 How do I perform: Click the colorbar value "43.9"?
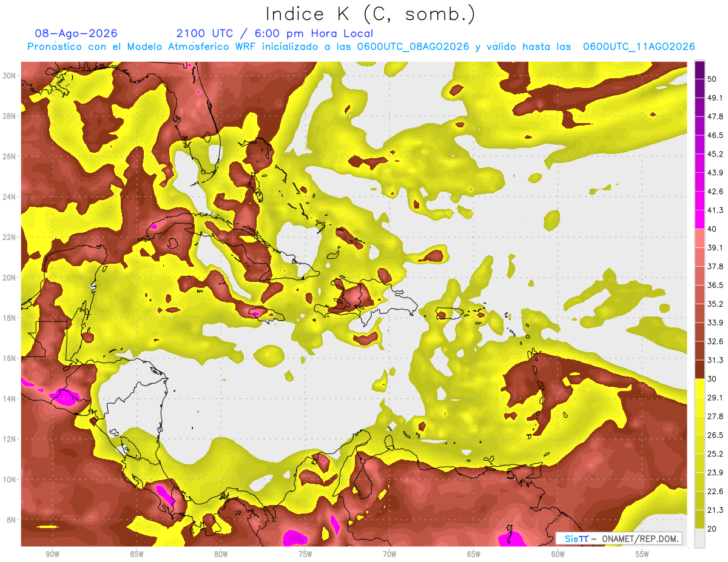[716, 173]
